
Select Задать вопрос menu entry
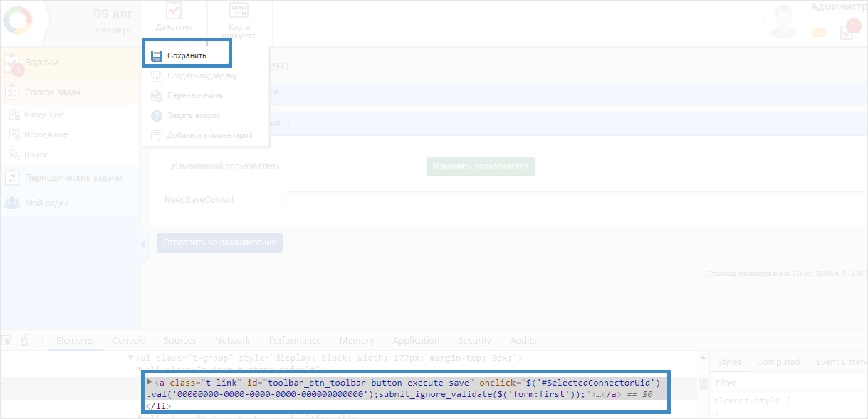193,115
